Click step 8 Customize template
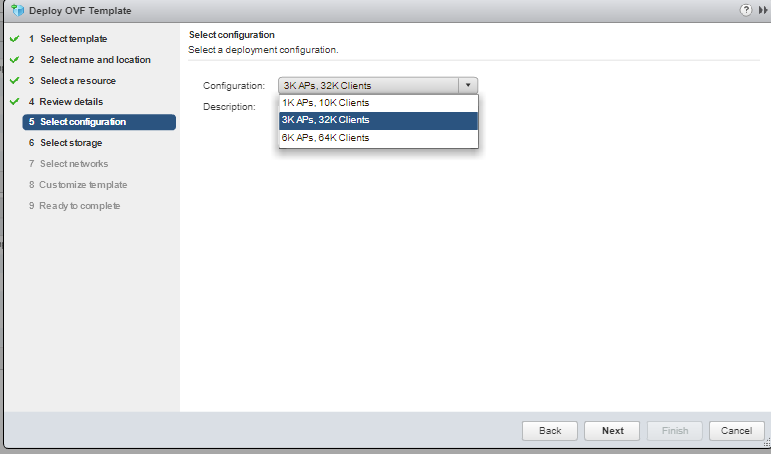Image resolution: width=771 pixels, height=454 pixels. pyautogui.click(x=78, y=185)
